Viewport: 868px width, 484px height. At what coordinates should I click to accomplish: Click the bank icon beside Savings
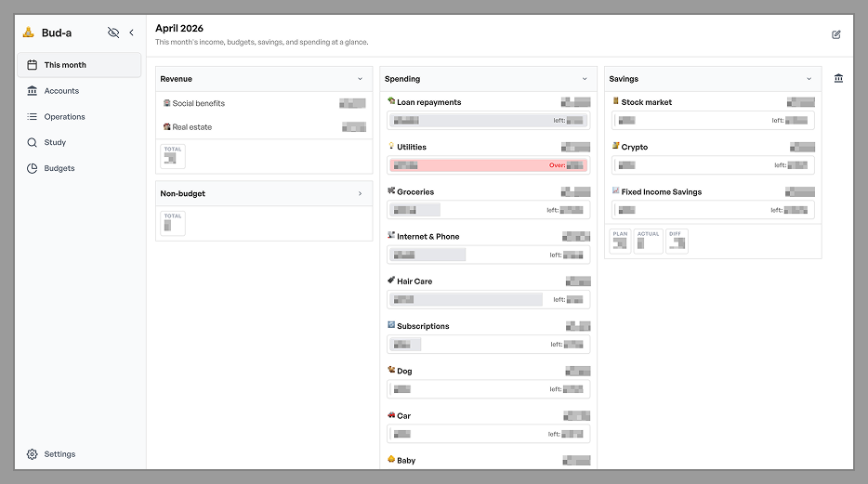[838, 79]
